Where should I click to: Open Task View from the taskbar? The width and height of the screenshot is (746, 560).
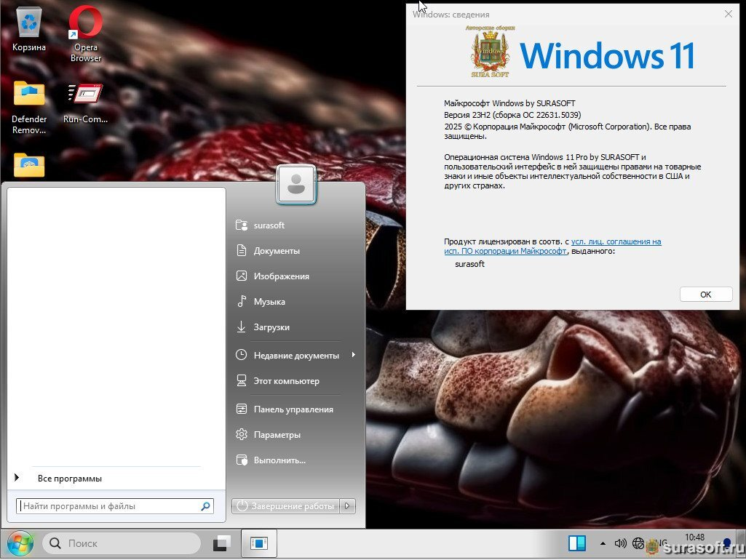coord(221,543)
